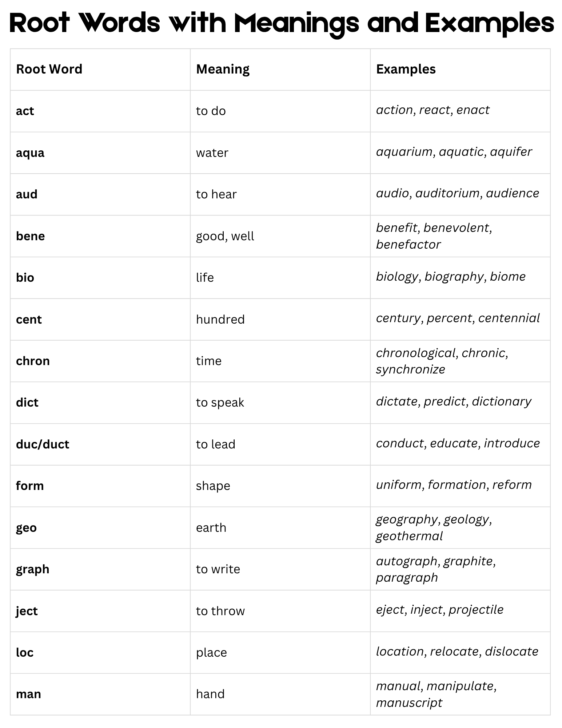The width and height of the screenshot is (562, 728).
Task: Click the root word "man" cell
Action: click(28, 694)
